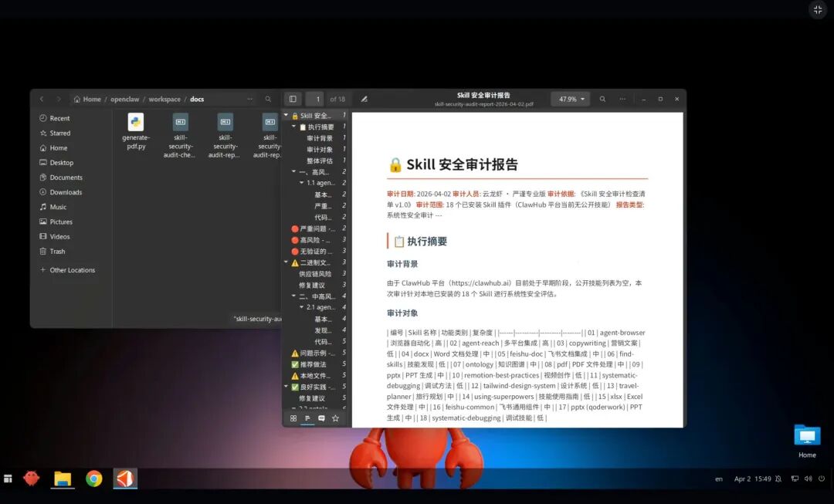Image resolution: width=834 pixels, height=504 pixels.
Task: Select the '问题示例' warning outline entry
Action: (x=314, y=353)
